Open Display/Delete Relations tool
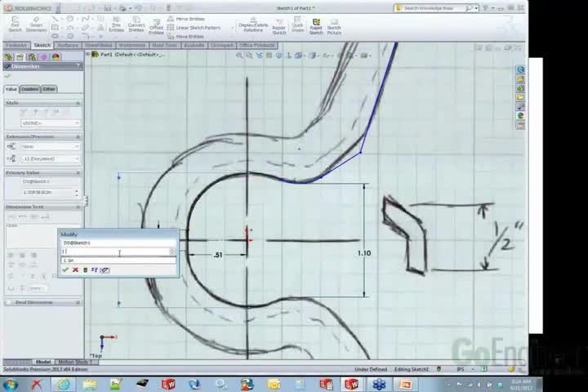 click(x=253, y=25)
